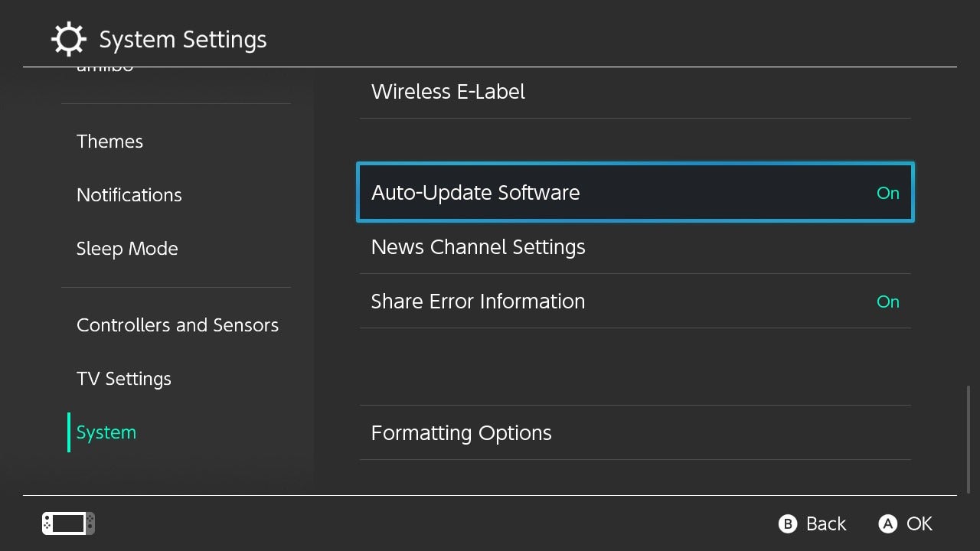The height and width of the screenshot is (551, 980).
Task: Open Wireless E-Label option
Action: 448,92
